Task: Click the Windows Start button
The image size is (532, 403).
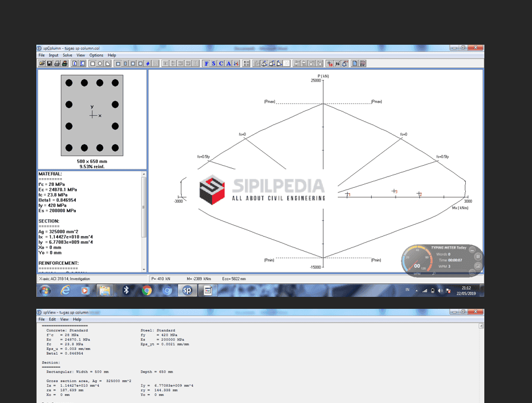Action: 45,290
